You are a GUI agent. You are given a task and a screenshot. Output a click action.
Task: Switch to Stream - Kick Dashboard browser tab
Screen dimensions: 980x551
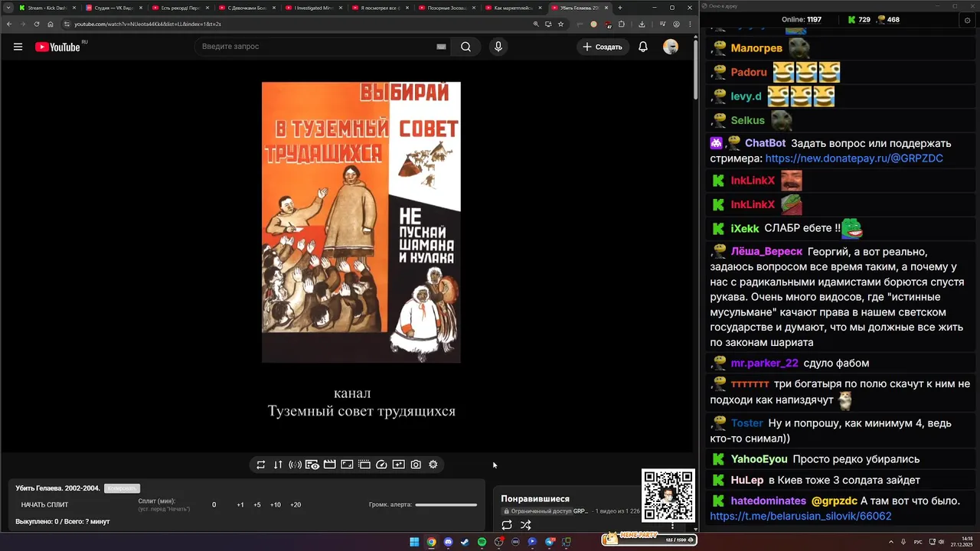coord(47,8)
